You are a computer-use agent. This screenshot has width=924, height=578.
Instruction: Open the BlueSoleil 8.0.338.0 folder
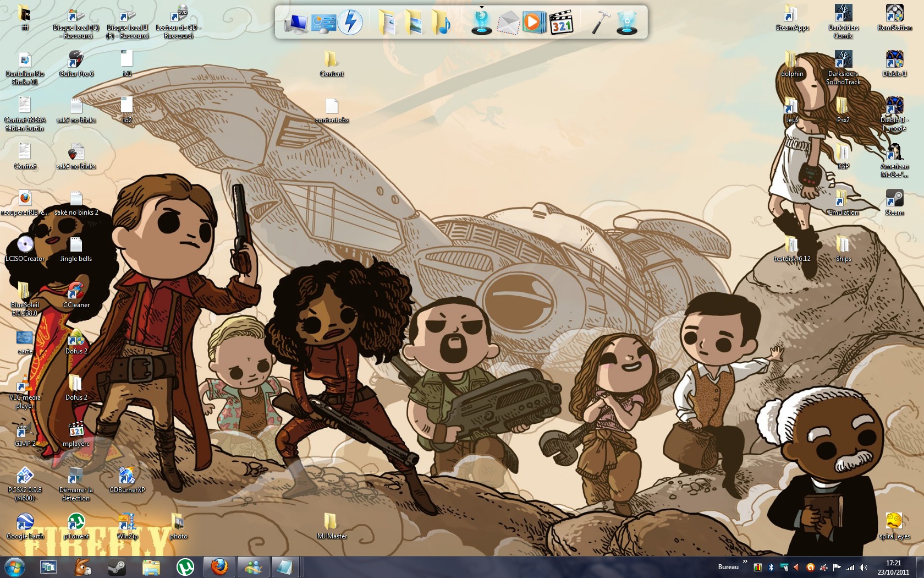pos(25,299)
